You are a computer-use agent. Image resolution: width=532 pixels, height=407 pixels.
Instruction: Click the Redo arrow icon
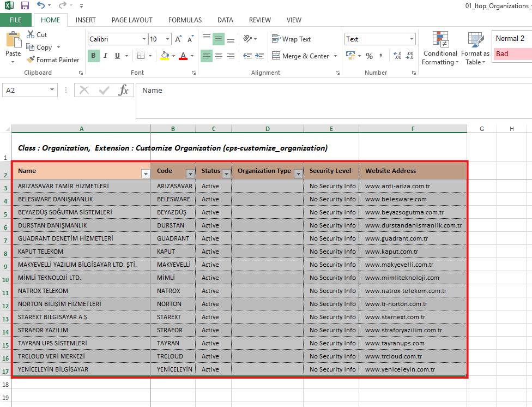click(63, 5)
